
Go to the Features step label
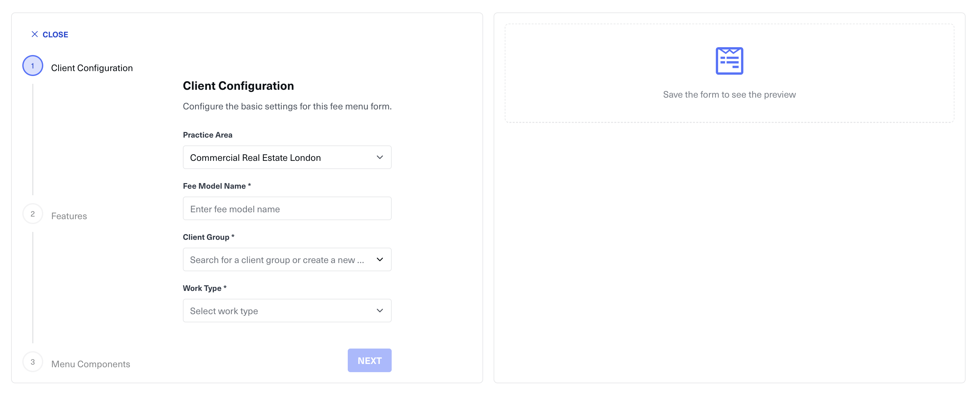pyautogui.click(x=69, y=216)
